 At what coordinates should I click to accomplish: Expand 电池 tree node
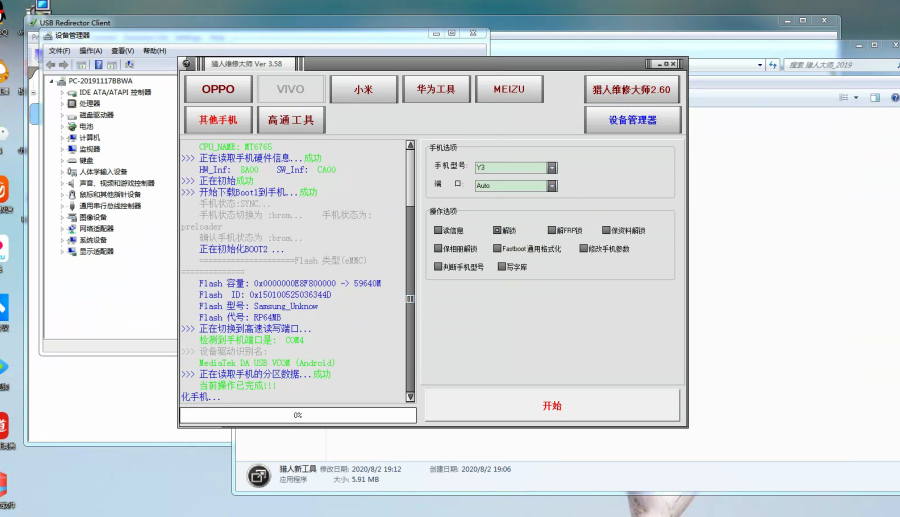click(x=63, y=126)
